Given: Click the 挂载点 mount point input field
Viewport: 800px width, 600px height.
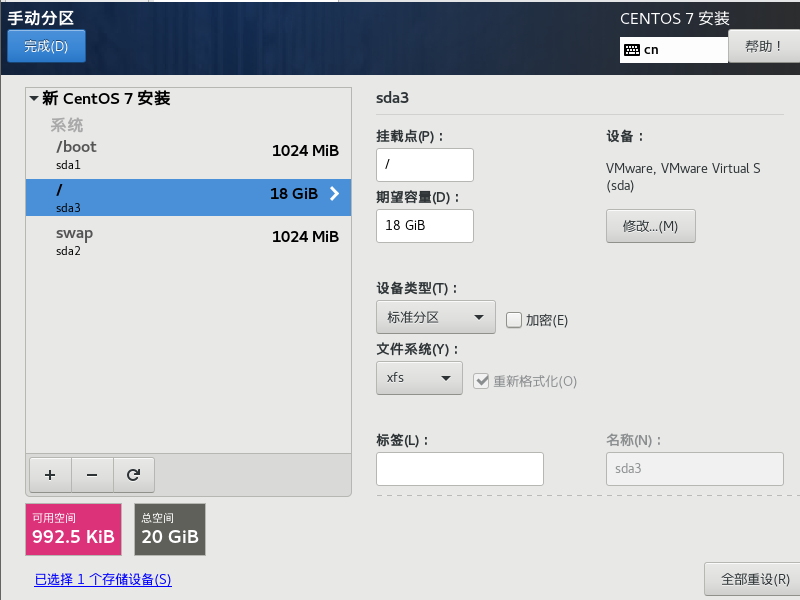Looking at the screenshot, I should pyautogui.click(x=424, y=165).
